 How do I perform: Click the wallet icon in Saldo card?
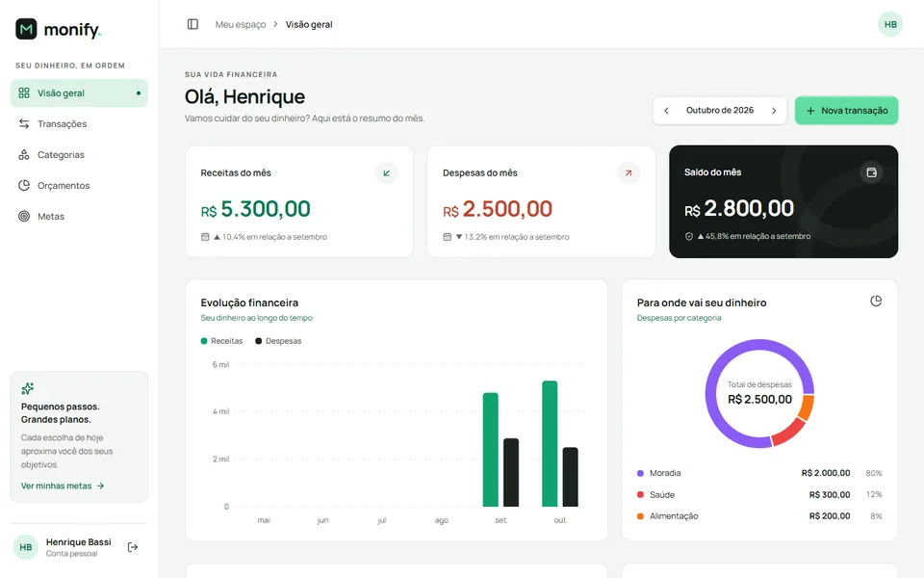[x=871, y=172]
